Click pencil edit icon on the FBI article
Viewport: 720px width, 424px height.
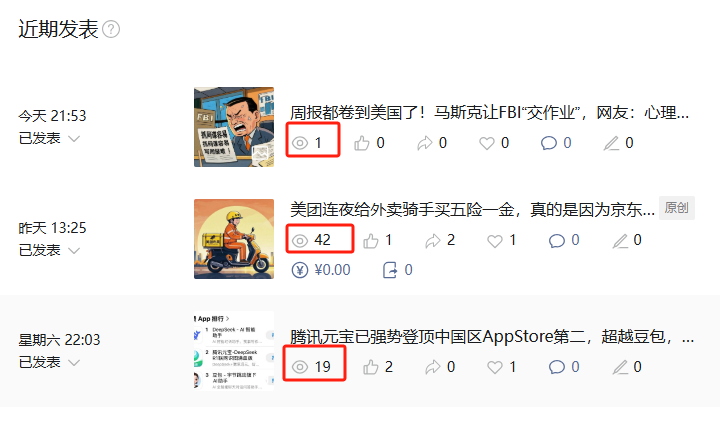point(611,143)
